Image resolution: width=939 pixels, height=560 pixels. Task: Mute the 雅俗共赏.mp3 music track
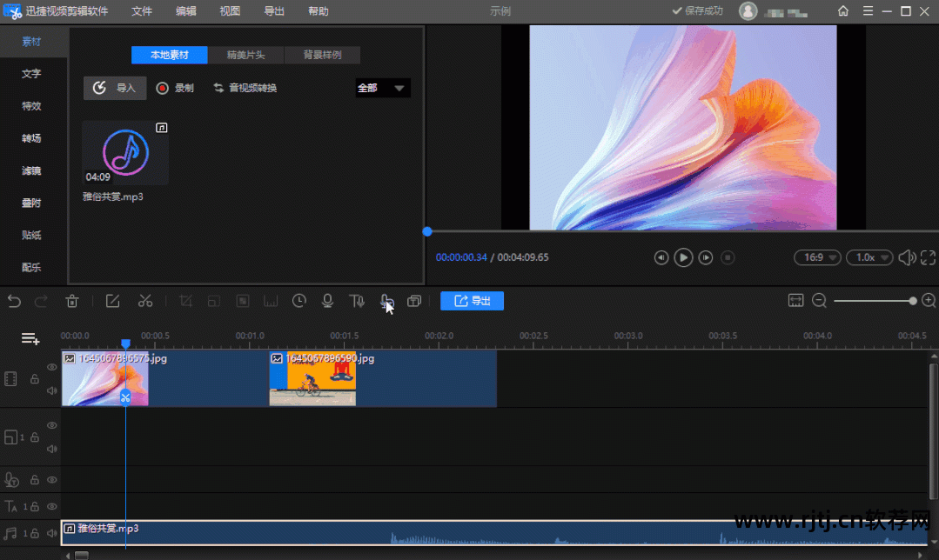[52, 533]
